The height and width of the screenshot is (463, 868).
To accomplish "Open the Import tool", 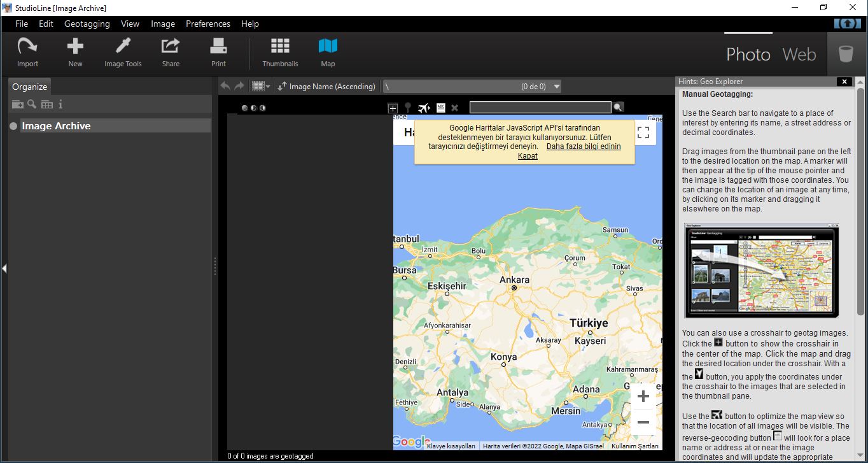I will point(27,52).
